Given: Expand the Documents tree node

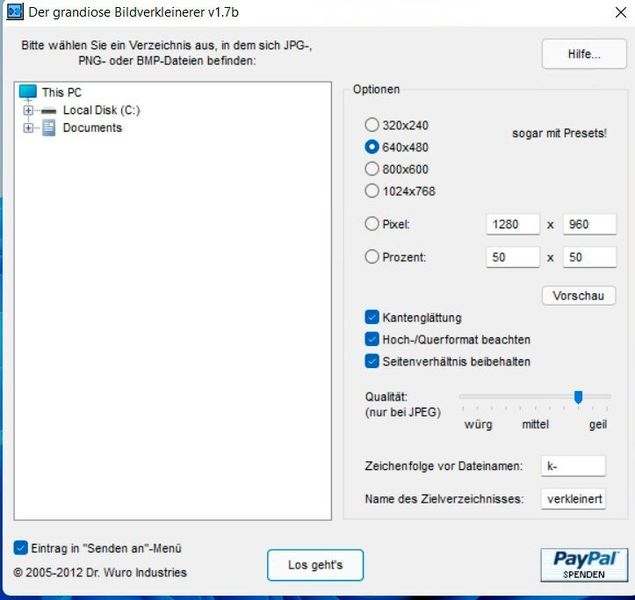Looking at the screenshot, I should click(x=28, y=128).
